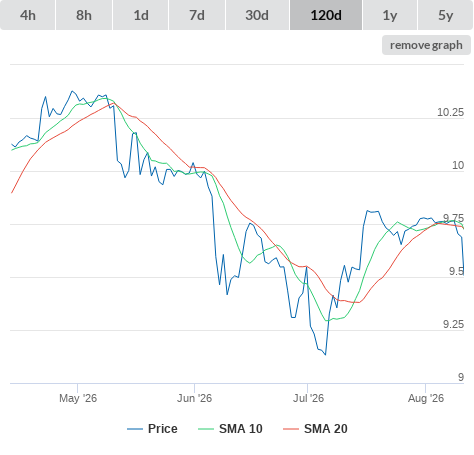
Task: Click the Jun '26 axis label
Action: click(194, 398)
